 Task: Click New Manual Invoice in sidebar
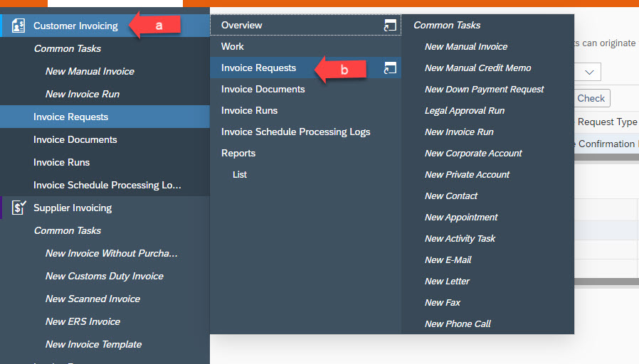90,71
